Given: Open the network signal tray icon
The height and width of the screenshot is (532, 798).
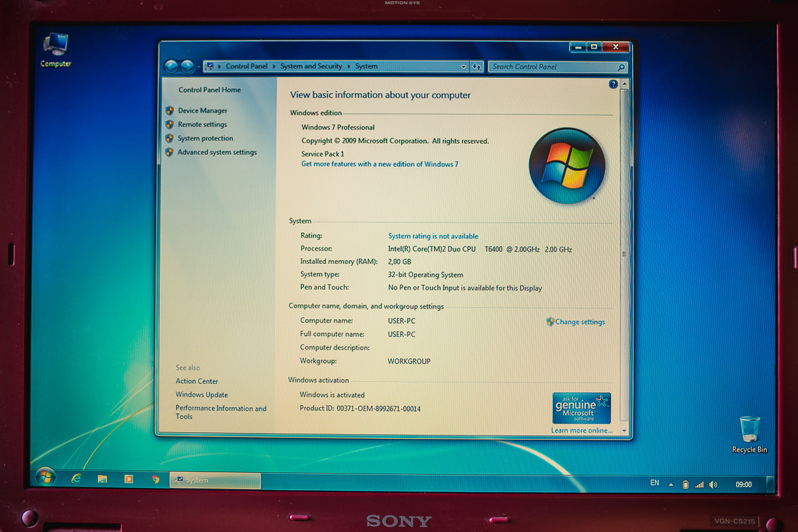Looking at the screenshot, I should pos(699,485).
